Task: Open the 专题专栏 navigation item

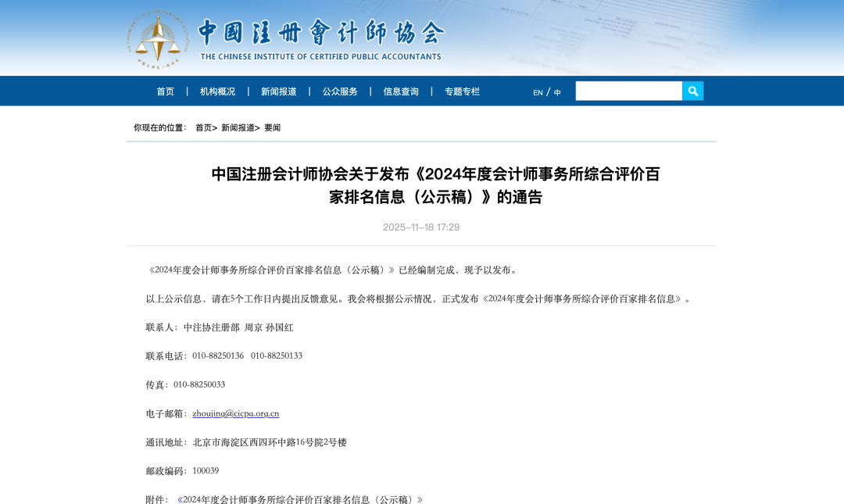Action: tap(462, 91)
